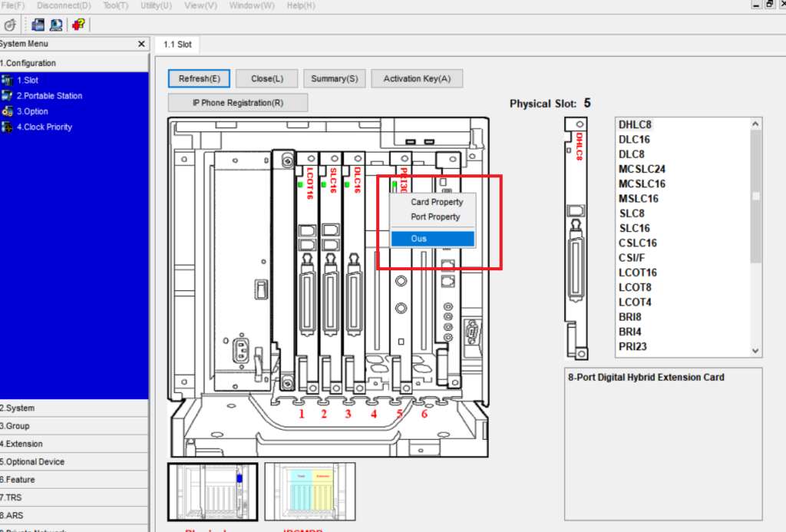Expand the 2.System menu section
The image size is (786, 532).
[18, 408]
